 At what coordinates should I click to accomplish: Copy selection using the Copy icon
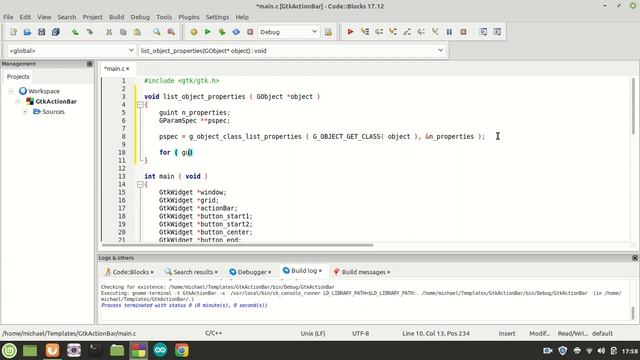tap(123, 32)
